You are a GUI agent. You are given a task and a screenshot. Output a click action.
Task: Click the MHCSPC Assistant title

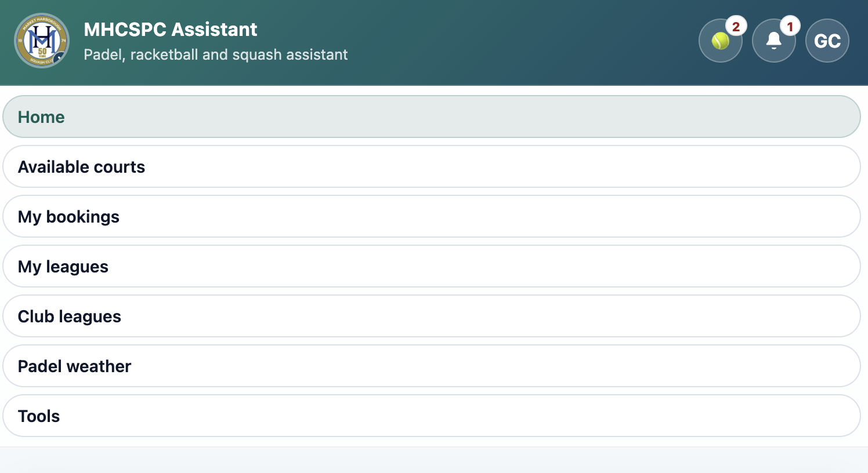point(171,30)
